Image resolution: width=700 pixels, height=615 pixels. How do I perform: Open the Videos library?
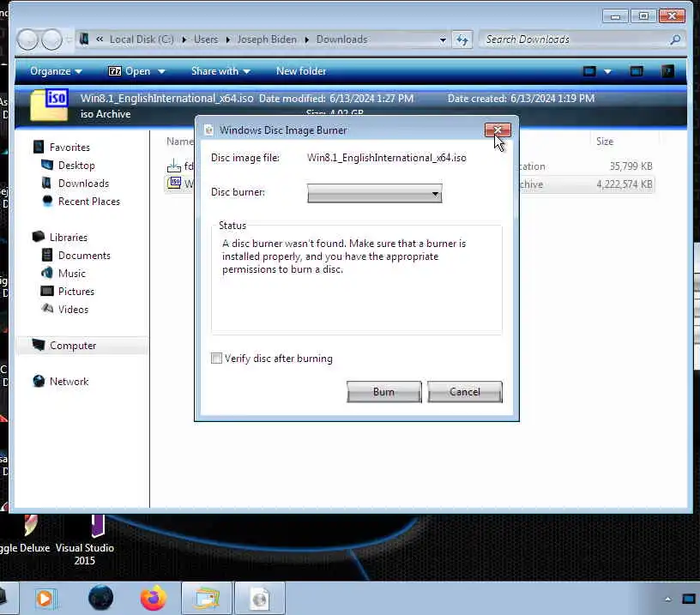(73, 309)
